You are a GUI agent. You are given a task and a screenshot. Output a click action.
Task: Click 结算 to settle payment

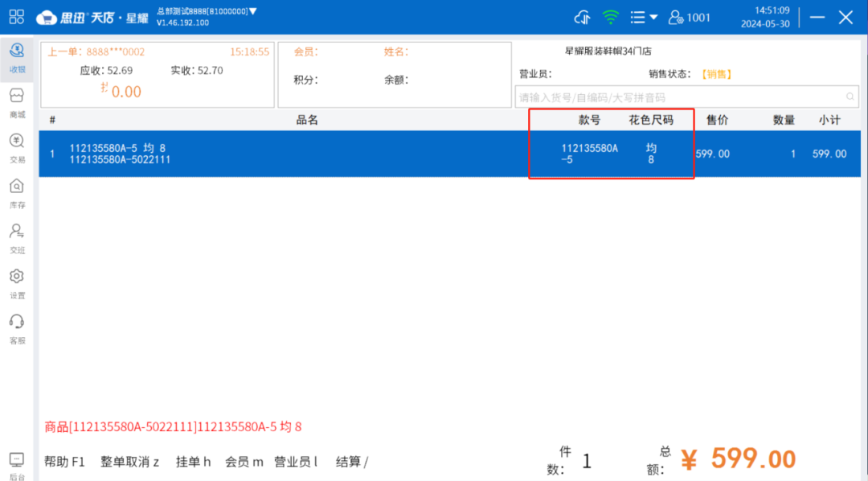coord(350,462)
